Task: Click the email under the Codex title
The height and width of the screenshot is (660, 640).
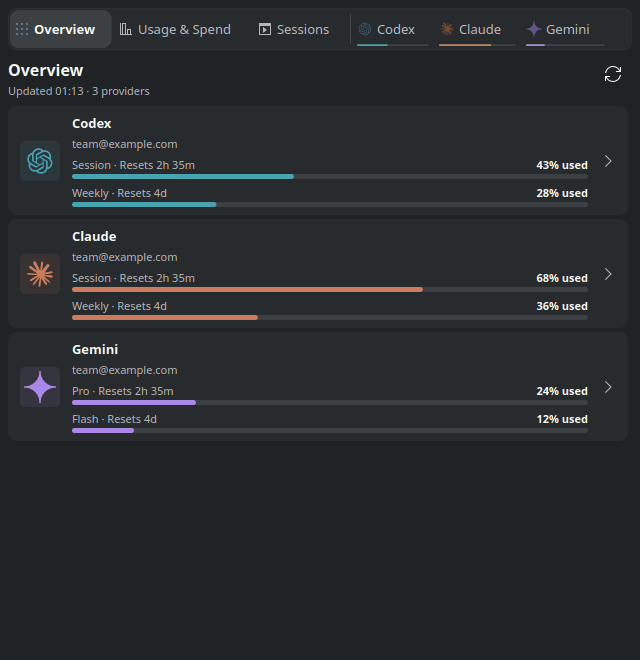Action: (125, 144)
